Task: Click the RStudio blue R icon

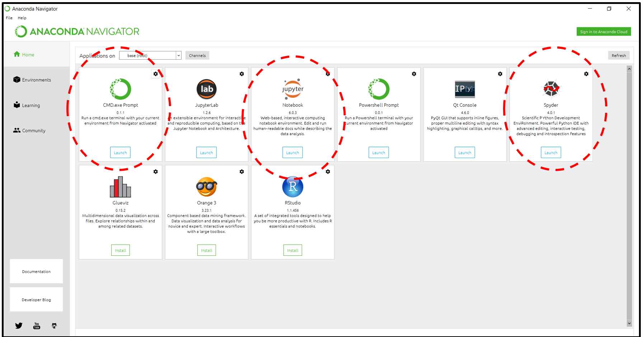Action: tap(293, 186)
